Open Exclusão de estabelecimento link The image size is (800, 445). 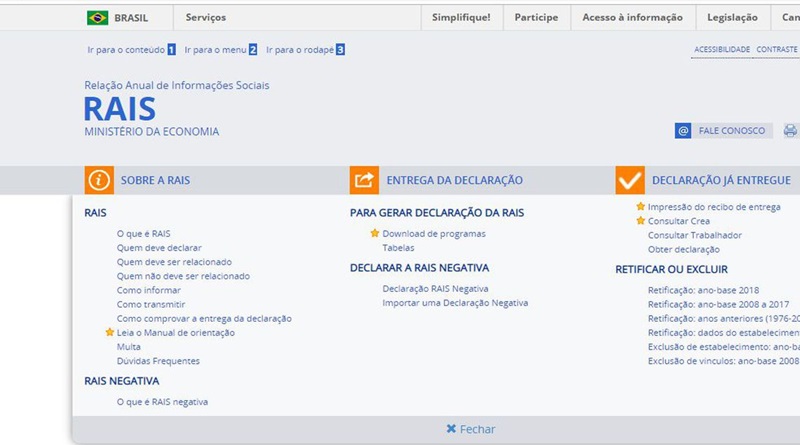(x=723, y=347)
